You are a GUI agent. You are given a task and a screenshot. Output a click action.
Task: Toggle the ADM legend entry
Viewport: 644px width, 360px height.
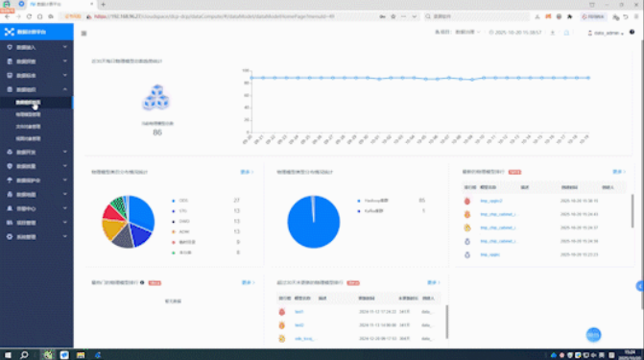click(x=180, y=231)
